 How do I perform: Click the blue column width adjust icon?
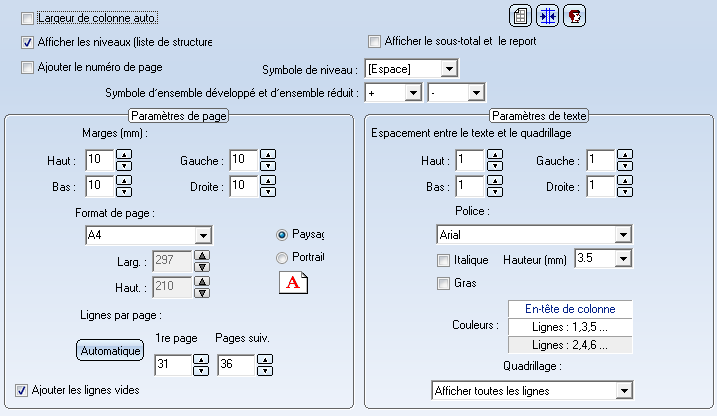click(x=547, y=16)
